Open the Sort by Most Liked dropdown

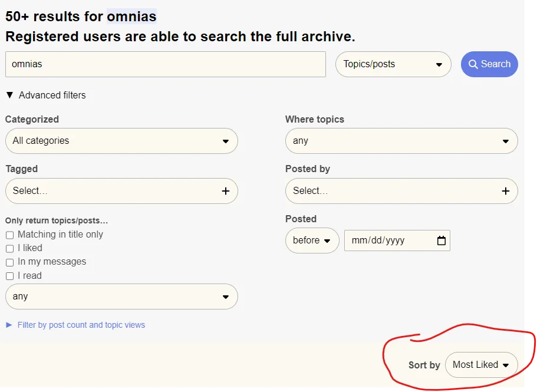[x=481, y=365]
